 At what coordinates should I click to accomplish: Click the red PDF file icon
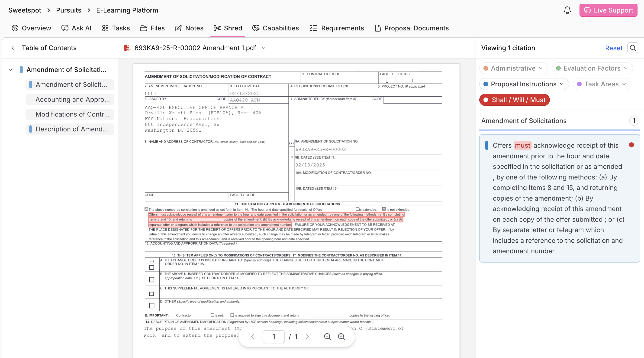pyautogui.click(x=127, y=48)
